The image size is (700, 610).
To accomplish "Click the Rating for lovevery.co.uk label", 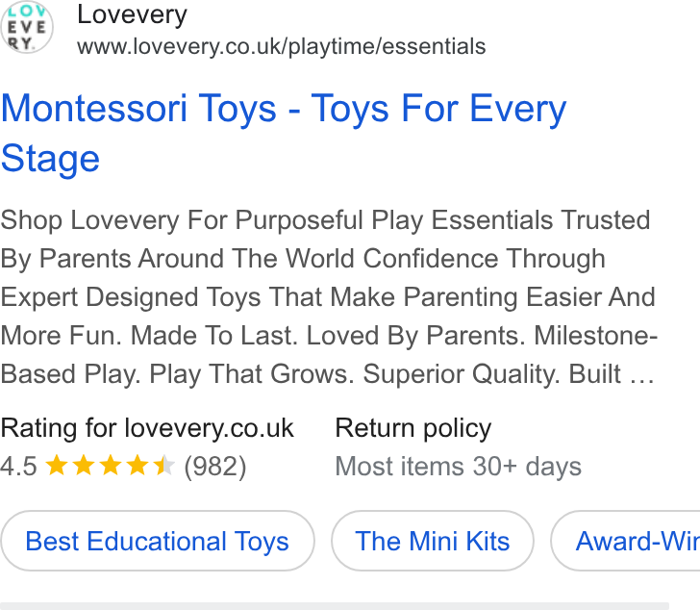I will [147, 428].
